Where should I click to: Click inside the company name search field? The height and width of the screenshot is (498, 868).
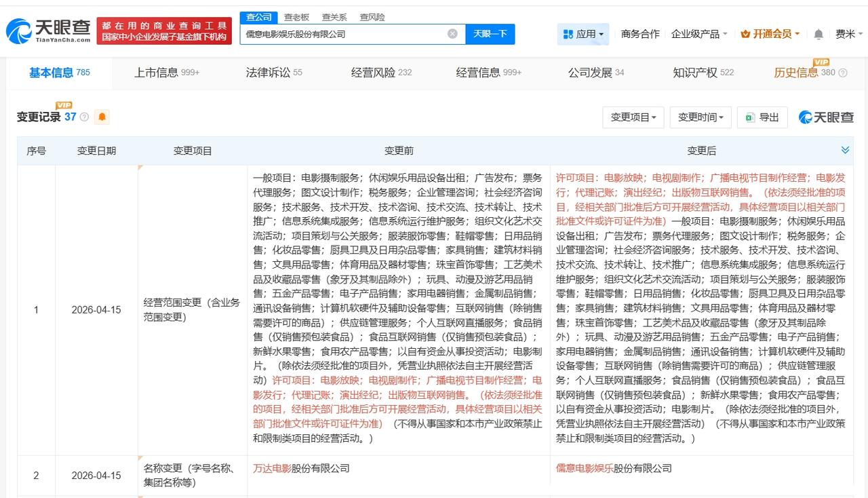[x=339, y=33]
